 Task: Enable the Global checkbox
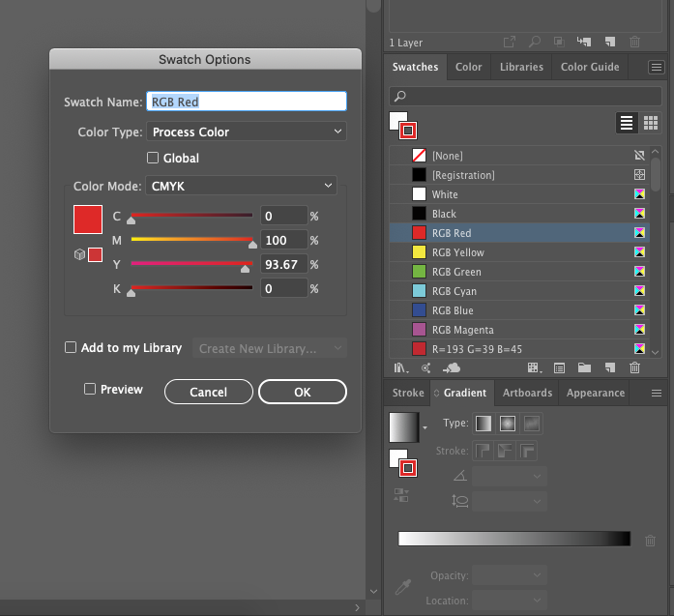point(153,158)
